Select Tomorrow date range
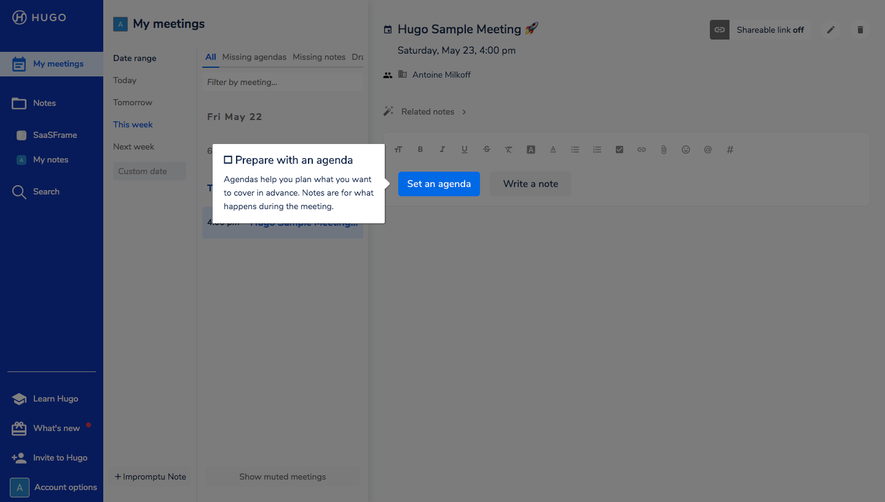The image size is (885, 502). point(133,102)
